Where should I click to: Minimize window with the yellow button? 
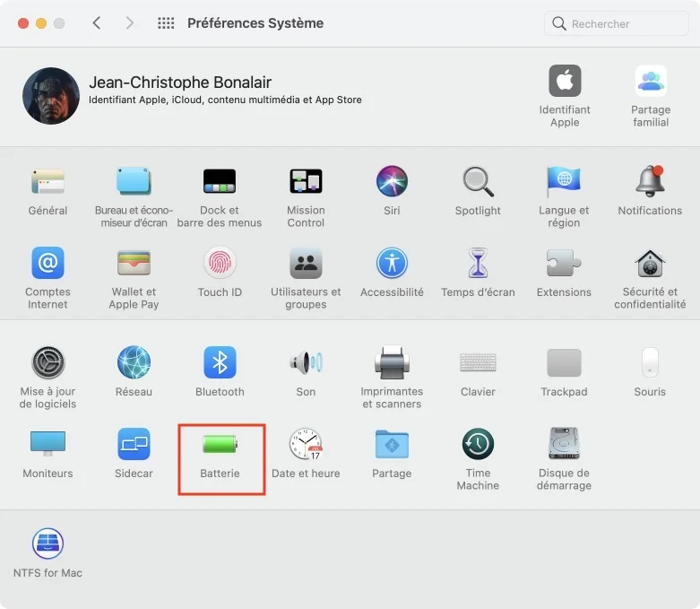click(x=41, y=23)
